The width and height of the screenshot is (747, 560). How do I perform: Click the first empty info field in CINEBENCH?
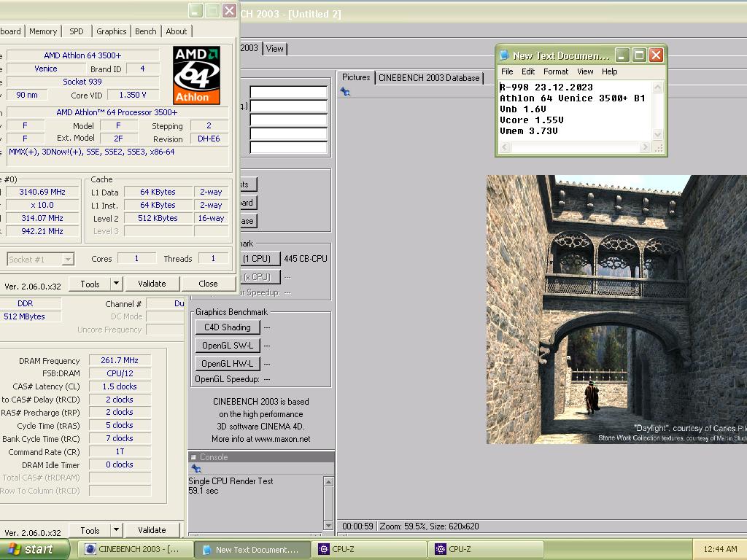tap(289, 92)
